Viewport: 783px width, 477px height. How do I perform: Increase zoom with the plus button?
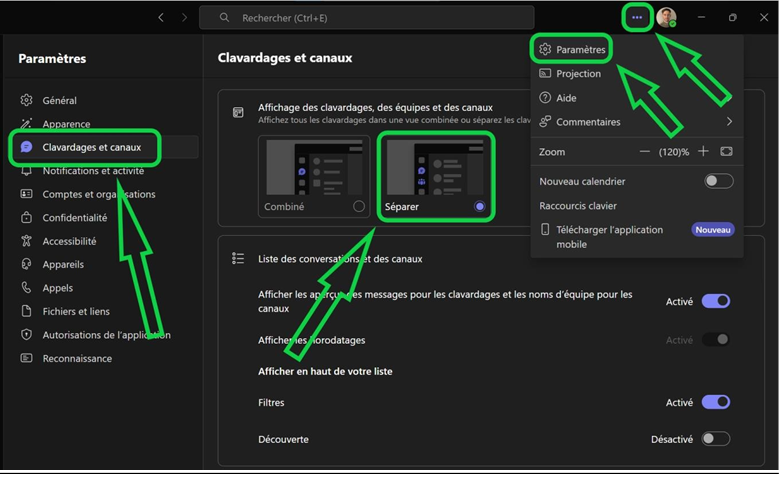pyautogui.click(x=703, y=151)
